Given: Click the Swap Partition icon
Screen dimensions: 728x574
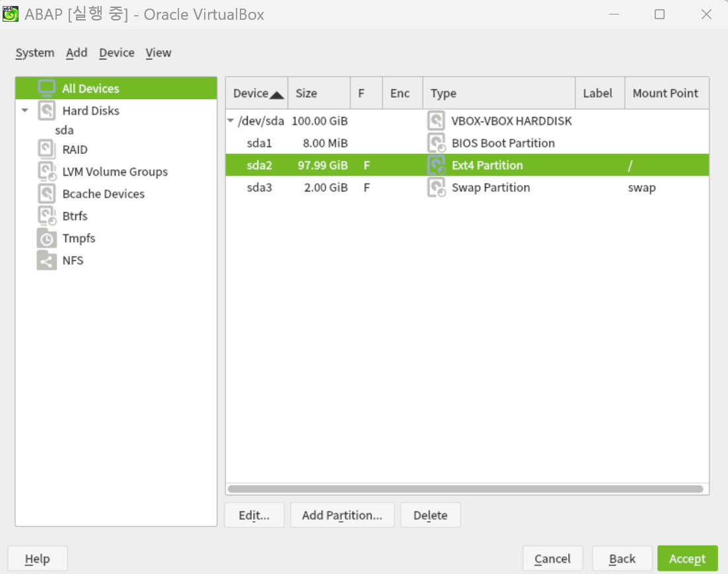Looking at the screenshot, I should click(437, 188).
